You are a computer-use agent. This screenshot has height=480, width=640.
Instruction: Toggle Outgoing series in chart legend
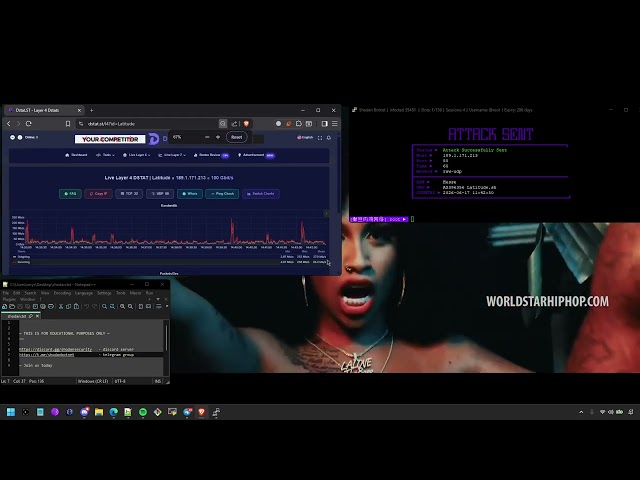point(22,257)
